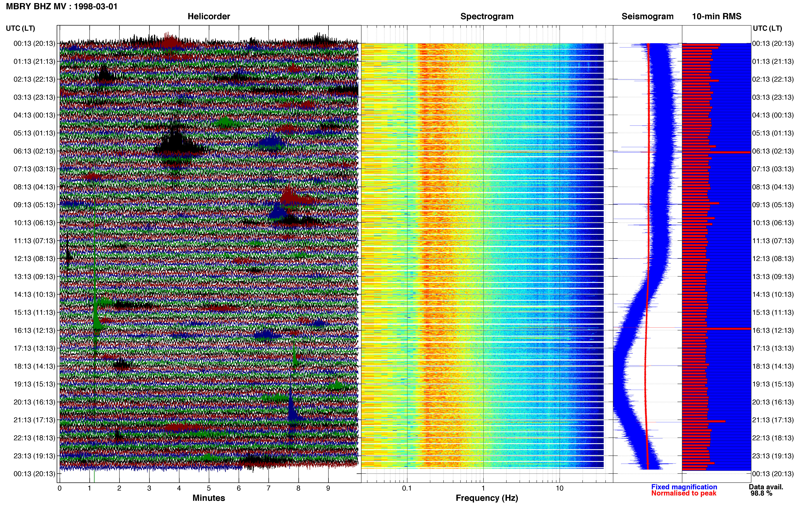This screenshot has width=812, height=508.
Task: Click right time label '12:13 (08:13)'
Action: click(x=773, y=259)
